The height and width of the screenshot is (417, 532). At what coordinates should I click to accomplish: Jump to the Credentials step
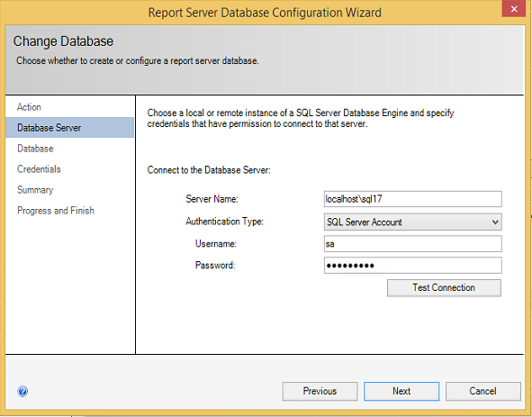point(39,169)
